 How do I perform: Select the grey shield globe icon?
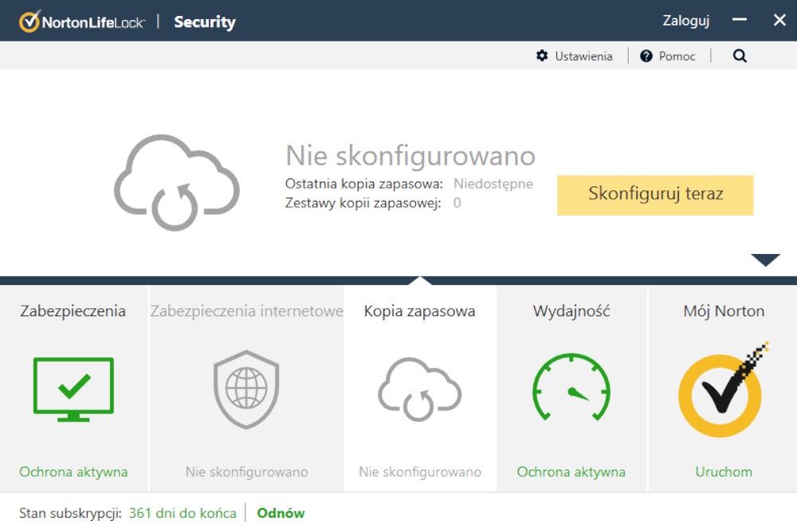tap(246, 389)
